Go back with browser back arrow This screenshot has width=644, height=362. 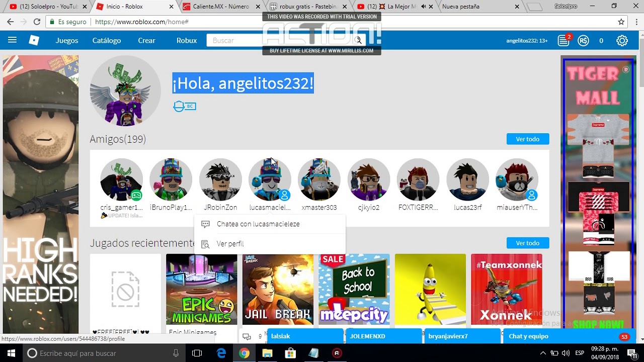(10, 22)
